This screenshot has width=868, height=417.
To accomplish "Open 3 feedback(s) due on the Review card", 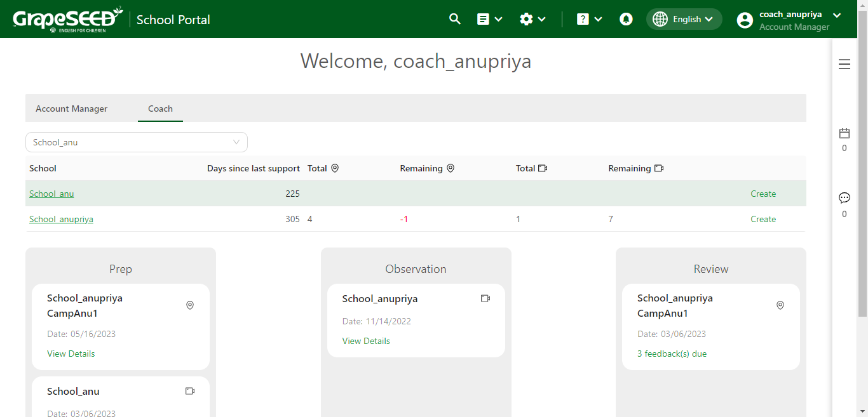I will [672, 354].
